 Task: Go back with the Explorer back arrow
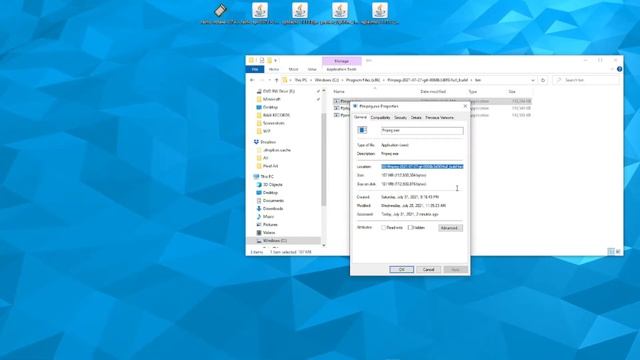pos(252,80)
